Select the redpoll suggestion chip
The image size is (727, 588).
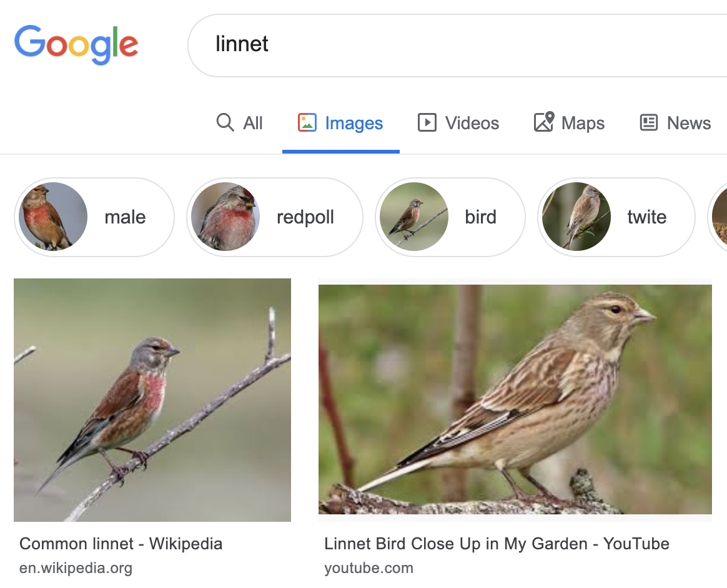pos(305,217)
